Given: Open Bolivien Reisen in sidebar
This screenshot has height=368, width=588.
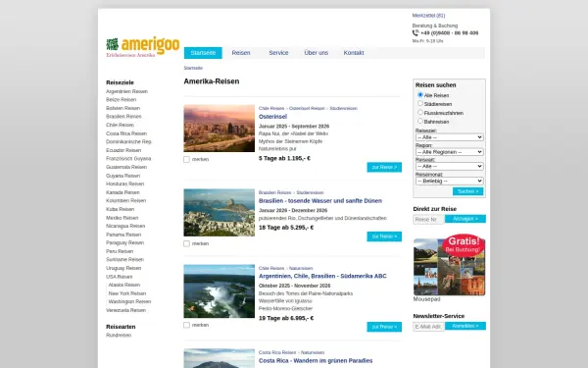Looking at the screenshot, I should point(123,108).
